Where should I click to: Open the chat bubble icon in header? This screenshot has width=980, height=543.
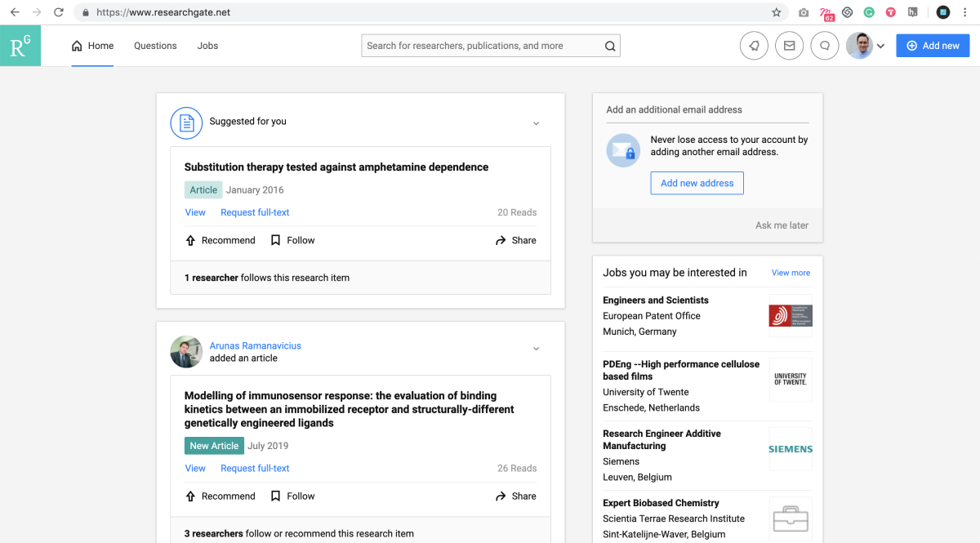pos(825,46)
